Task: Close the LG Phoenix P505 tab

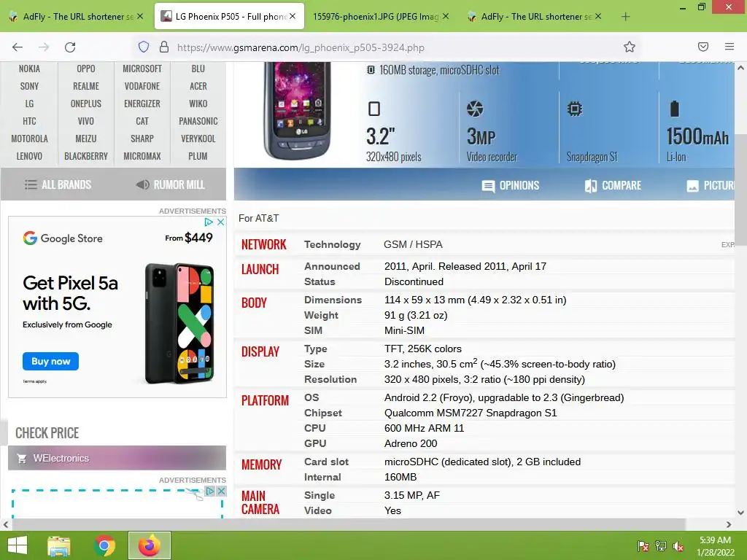Action: pos(293,16)
